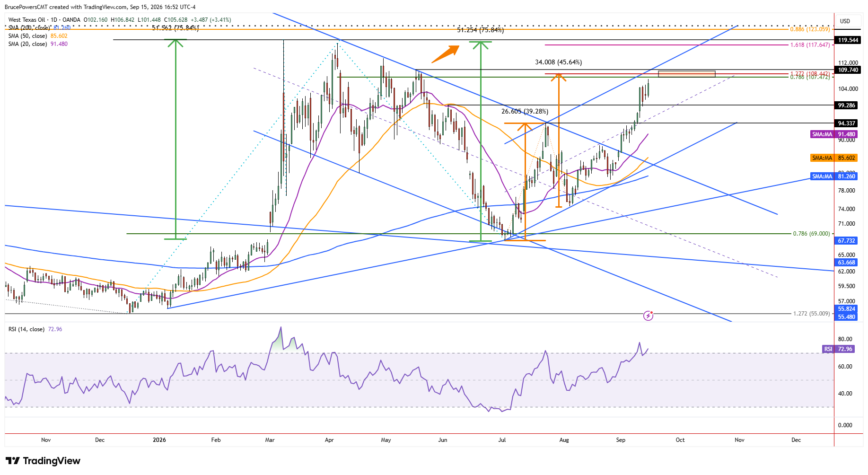Select the orange diagonal arrow drawing
The image size is (868, 475).
(x=446, y=53)
